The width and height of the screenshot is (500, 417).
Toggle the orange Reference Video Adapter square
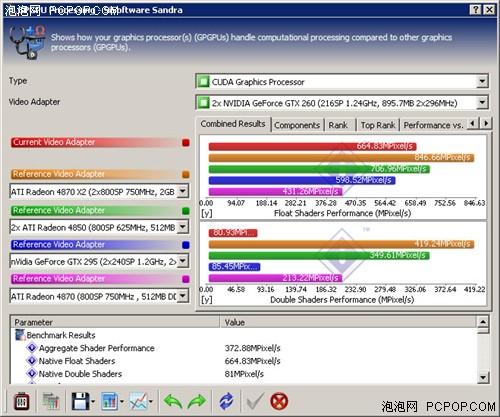(186, 174)
